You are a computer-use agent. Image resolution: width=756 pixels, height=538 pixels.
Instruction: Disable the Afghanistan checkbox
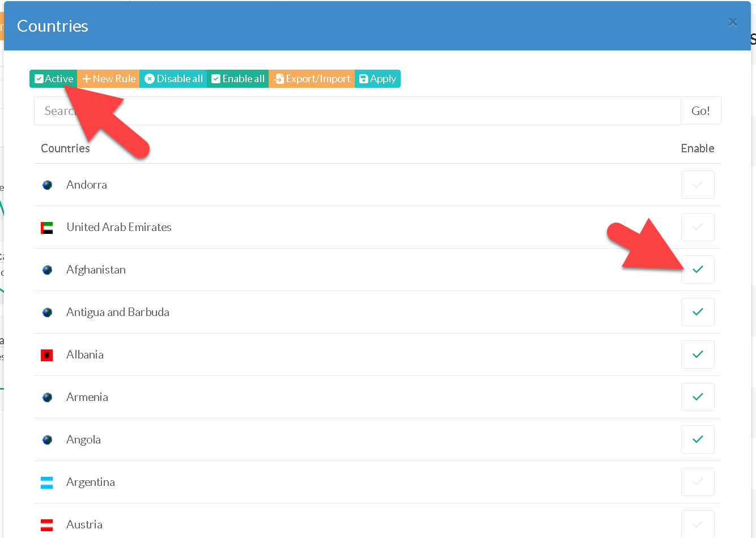(x=698, y=270)
